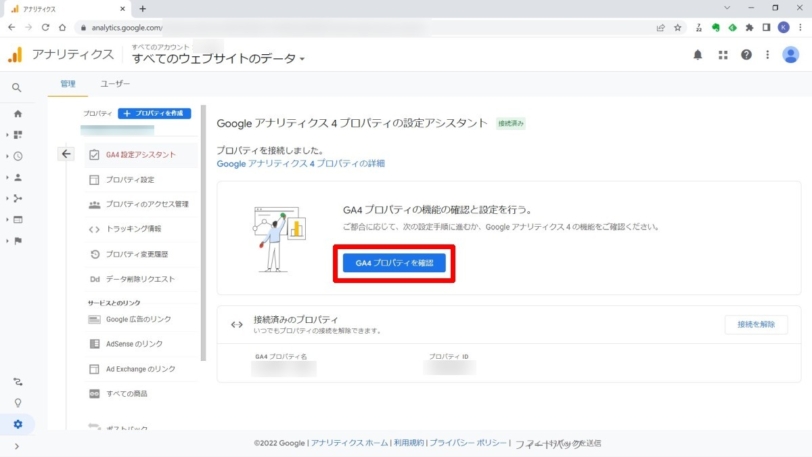This screenshot has width=812, height=457.
Task: Click the back arrow in the property column
Action: [66, 154]
